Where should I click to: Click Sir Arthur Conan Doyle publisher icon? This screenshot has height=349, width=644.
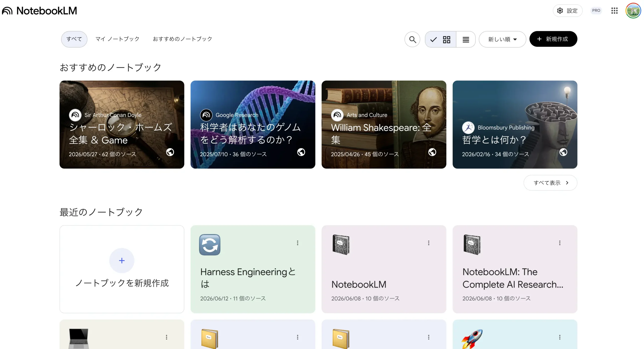pyautogui.click(x=75, y=115)
